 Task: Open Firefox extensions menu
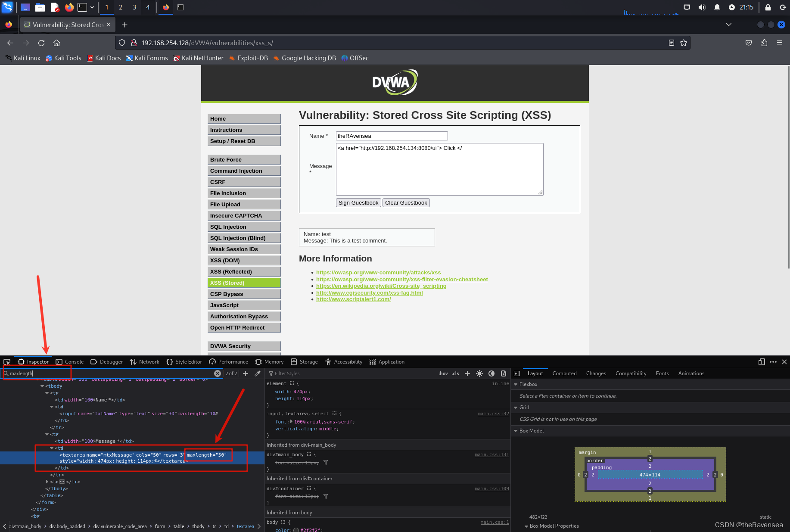pos(764,43)
